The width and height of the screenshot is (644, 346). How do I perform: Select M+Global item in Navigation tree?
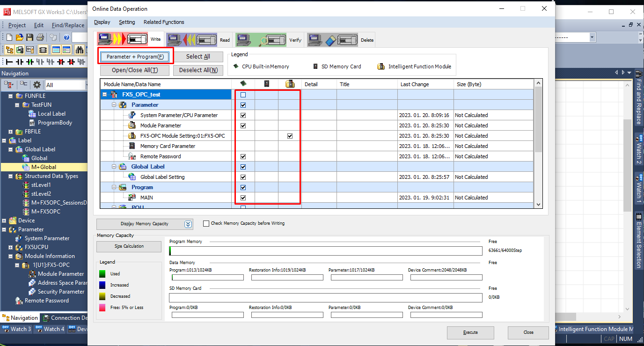(44, 167)
